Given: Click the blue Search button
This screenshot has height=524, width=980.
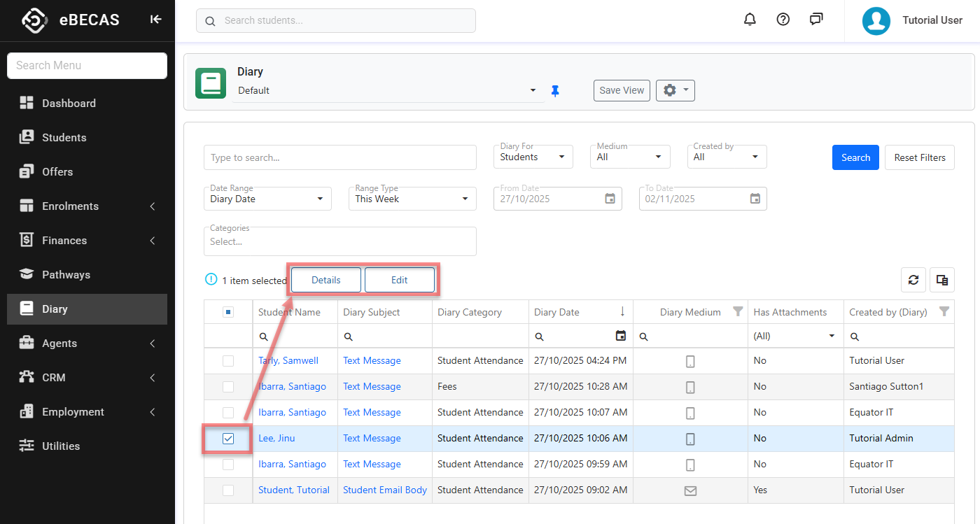Looking at the screenshot, I should (x=855, y=157).
